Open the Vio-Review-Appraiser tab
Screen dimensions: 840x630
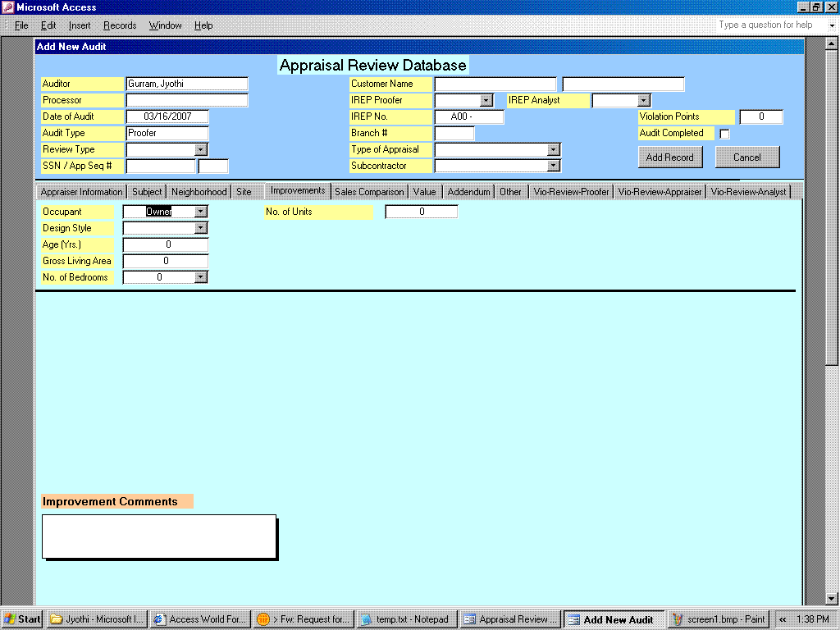(x=660, y=192)
